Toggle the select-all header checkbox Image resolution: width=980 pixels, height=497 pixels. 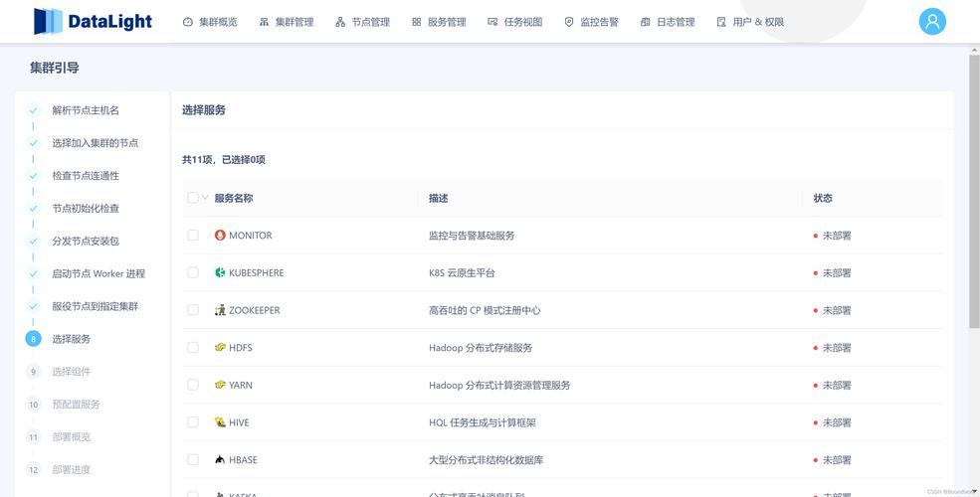193,197
